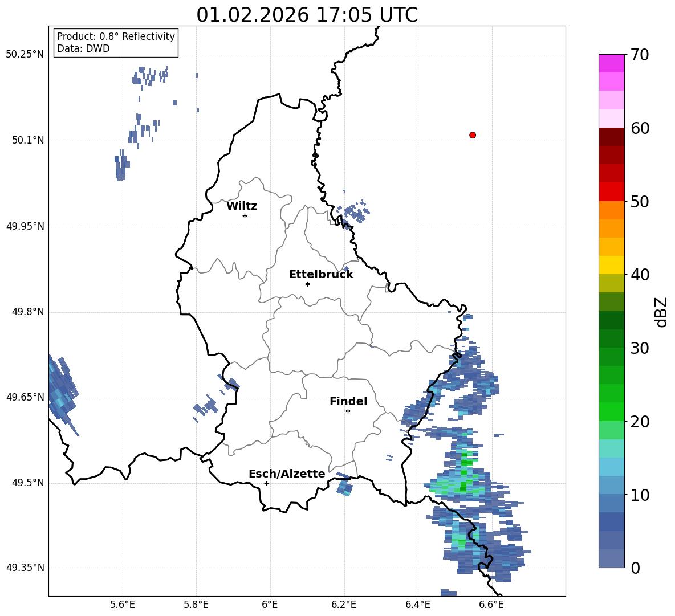The width and height of the screenshot is (675, 616).
Task: Click the 6.6°E longitude label
Action: coord(491,605)
